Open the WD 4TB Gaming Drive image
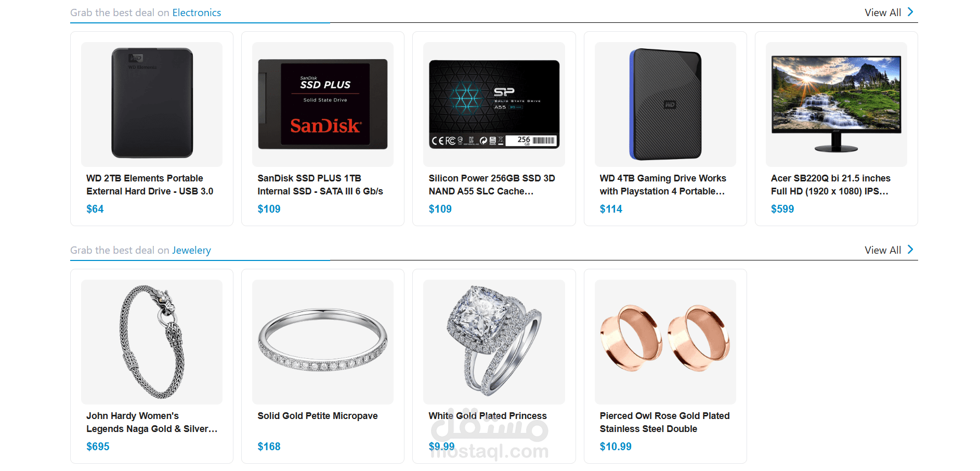 point(665,104)
